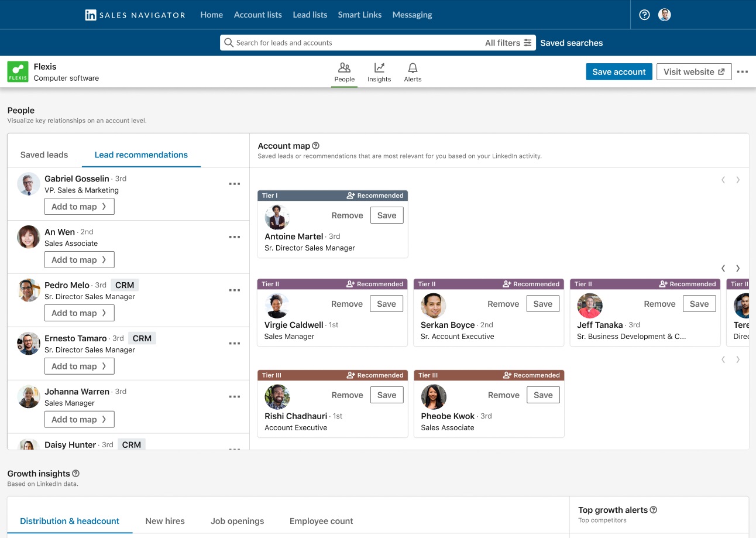Click the Flexis company logo
This screenshot has width=756, height=538.
click(18, 71)
